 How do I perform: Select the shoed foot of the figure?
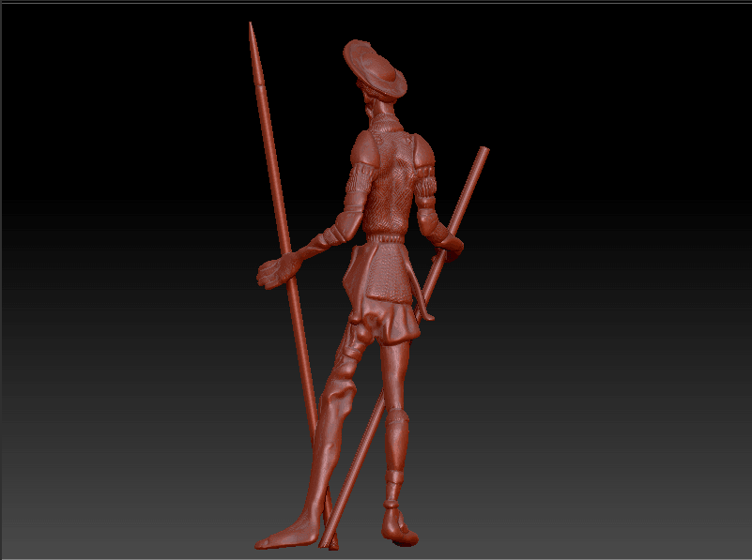(399, 527)
